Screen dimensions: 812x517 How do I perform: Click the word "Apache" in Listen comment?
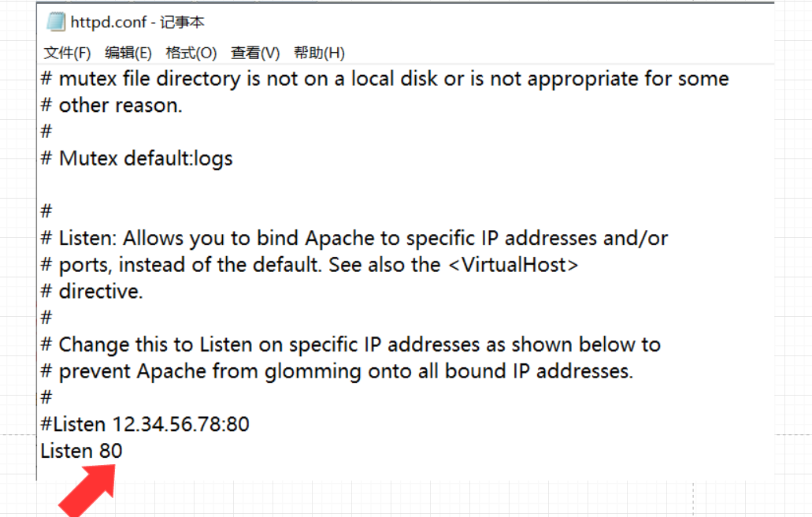[x=342, y=238]
